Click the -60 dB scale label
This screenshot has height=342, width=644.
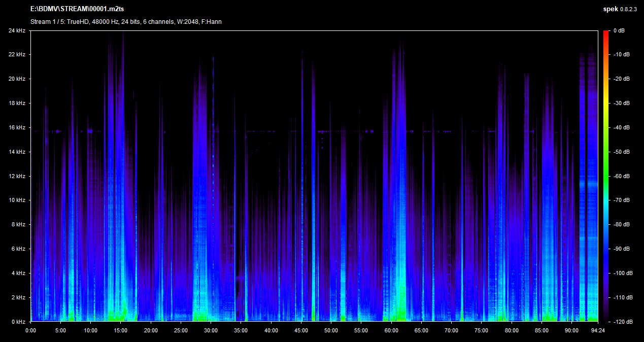621,176
